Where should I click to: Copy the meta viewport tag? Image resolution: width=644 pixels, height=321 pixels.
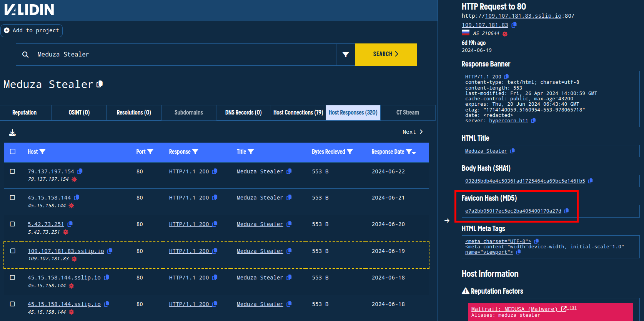[x=518, y=252]
